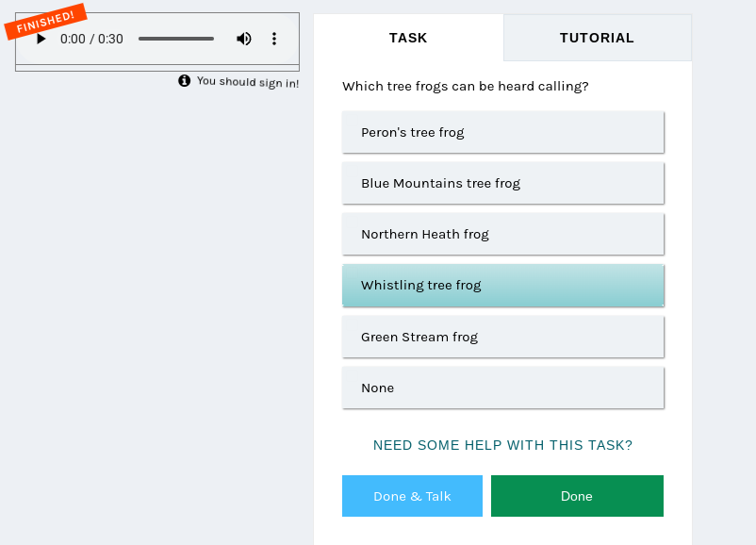Screen dimensions: 756x545
Task: Play the frog call audio recording
Action: point(41,39)
